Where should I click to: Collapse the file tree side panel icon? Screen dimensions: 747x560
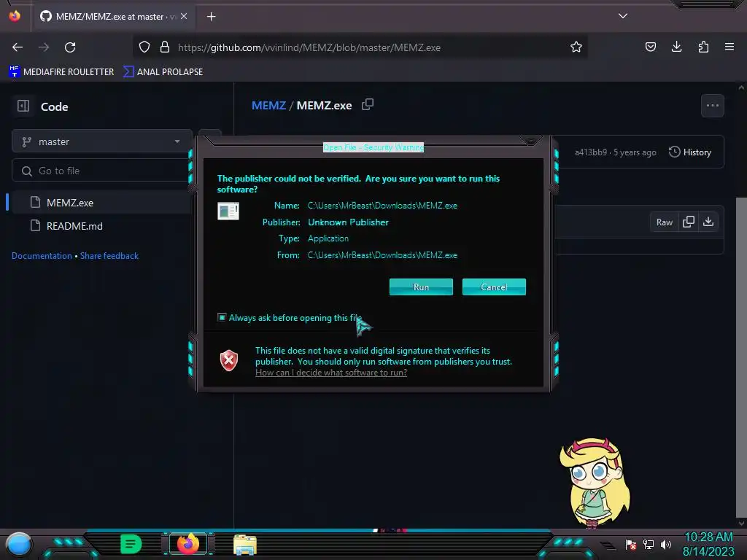pos(23,106)
